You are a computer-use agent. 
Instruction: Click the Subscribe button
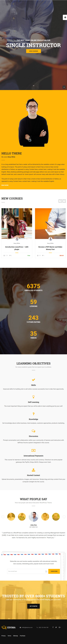click(x=54, y=571)
